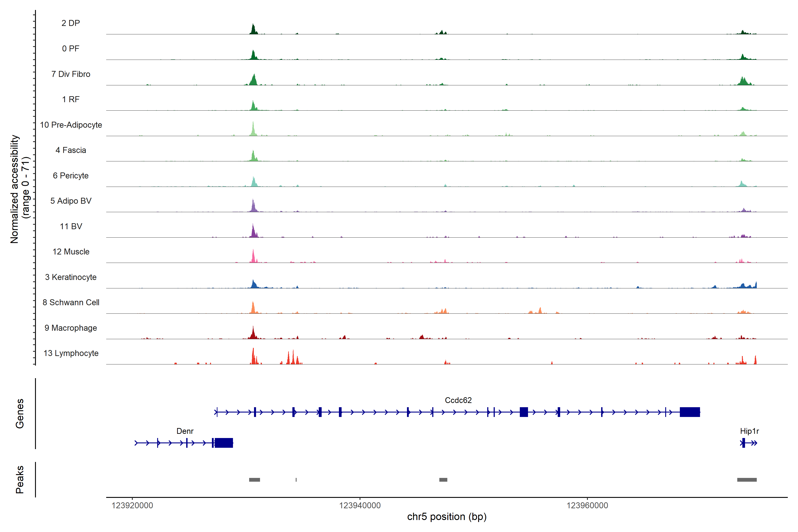
Task: Select the 13 Lymphocyte track label
Action: click(x=71, y=353)
